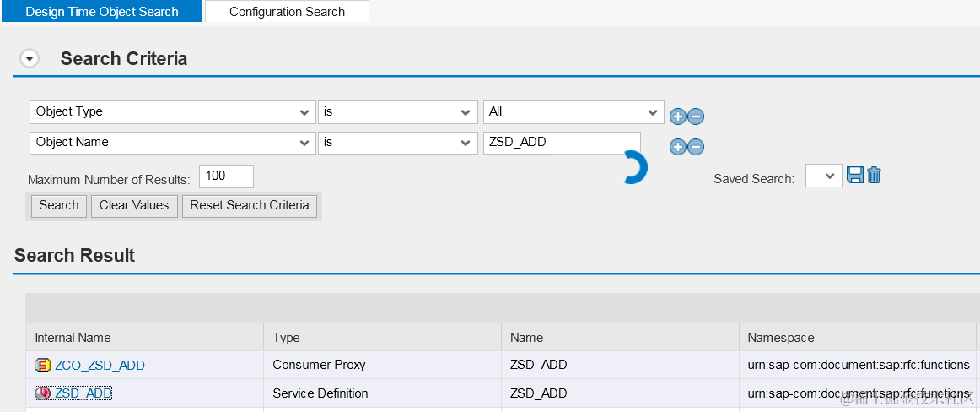Click the Clear Values button
Screen dimensions: 980x412
(134, 206)
